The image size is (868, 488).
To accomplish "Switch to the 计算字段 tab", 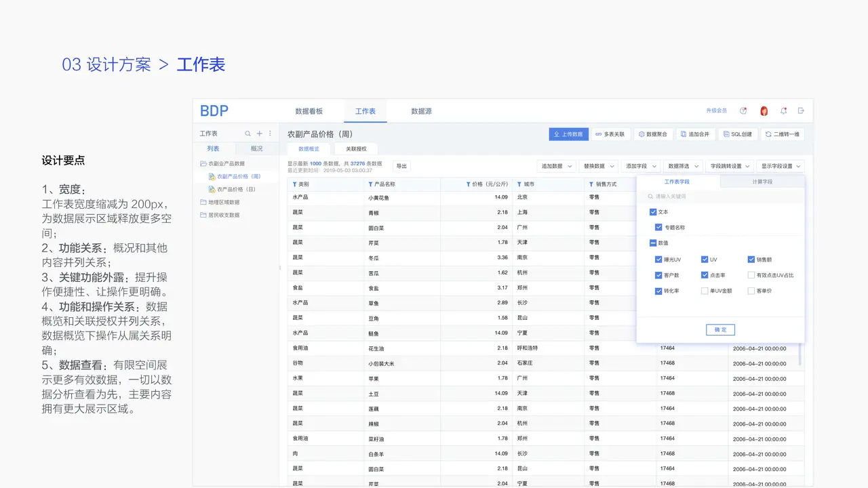I will [762, 182].
